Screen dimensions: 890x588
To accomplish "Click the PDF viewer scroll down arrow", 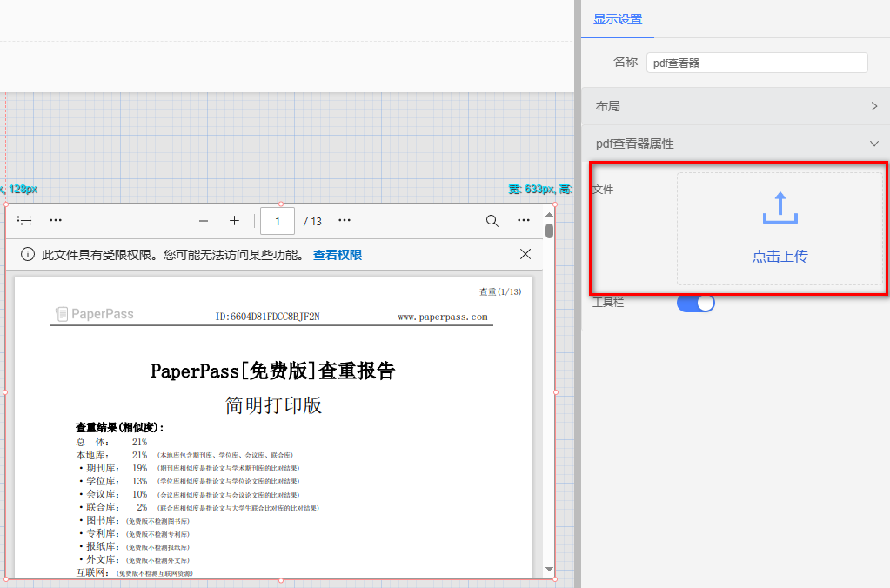I will pyautogui.click(x=549, y=569).
